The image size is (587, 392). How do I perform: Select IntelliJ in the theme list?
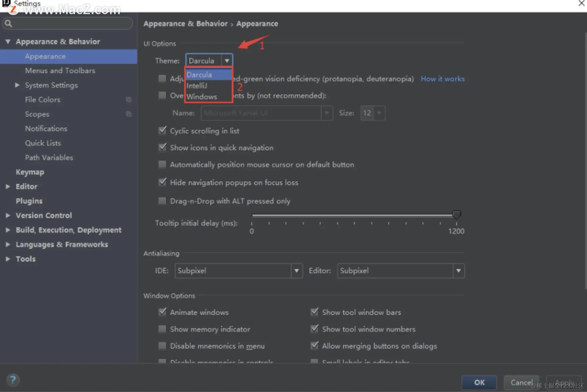point(209,86)
